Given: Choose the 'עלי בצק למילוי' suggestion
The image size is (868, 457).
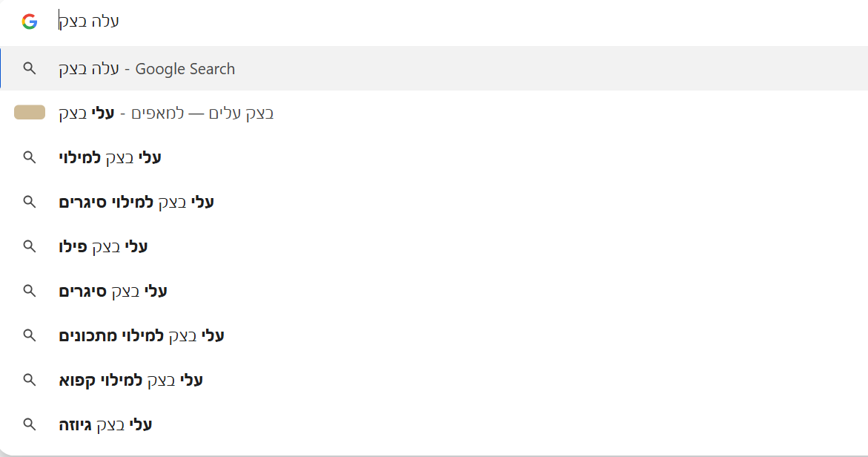Looking at the screenshot, I should 110,157.
